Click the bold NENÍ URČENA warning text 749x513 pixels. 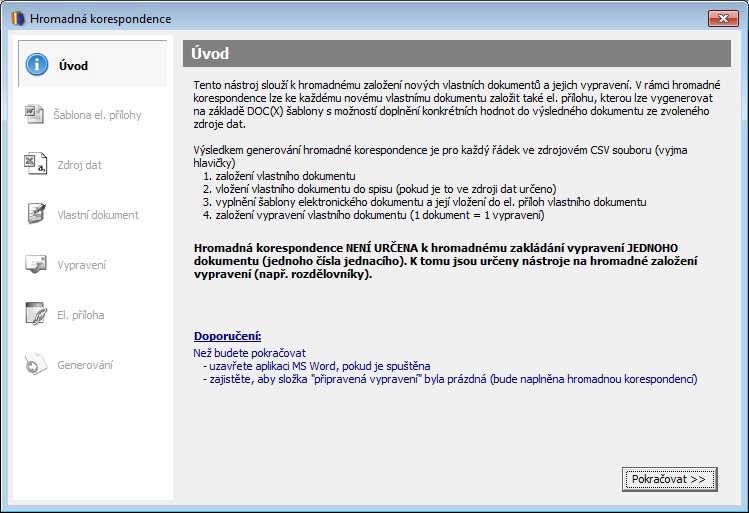445,261
